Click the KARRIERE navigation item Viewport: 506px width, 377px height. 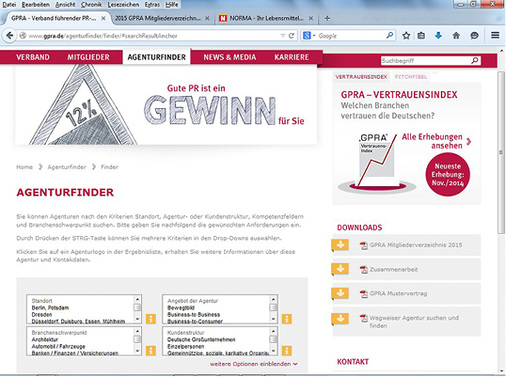pos(291,57)
